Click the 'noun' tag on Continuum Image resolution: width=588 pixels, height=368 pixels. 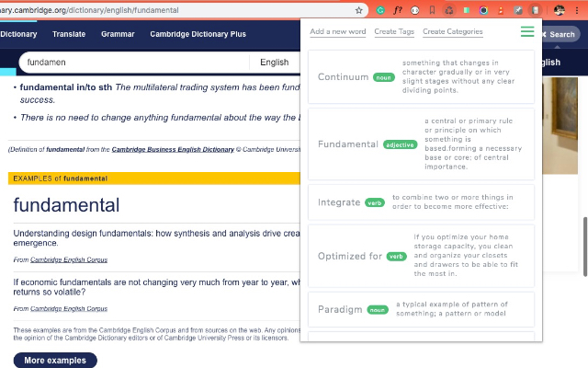(384, 77)
